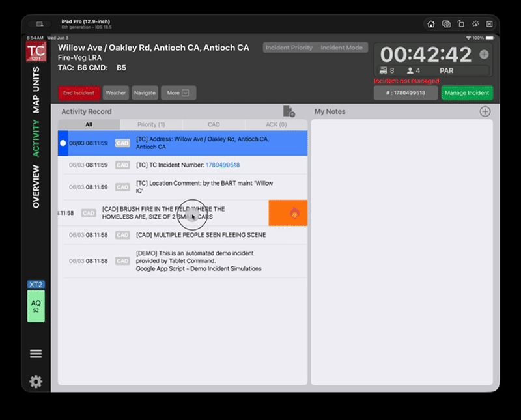Add a new note with the plus icon
The image size is (521, 420).
coord(485,111)
